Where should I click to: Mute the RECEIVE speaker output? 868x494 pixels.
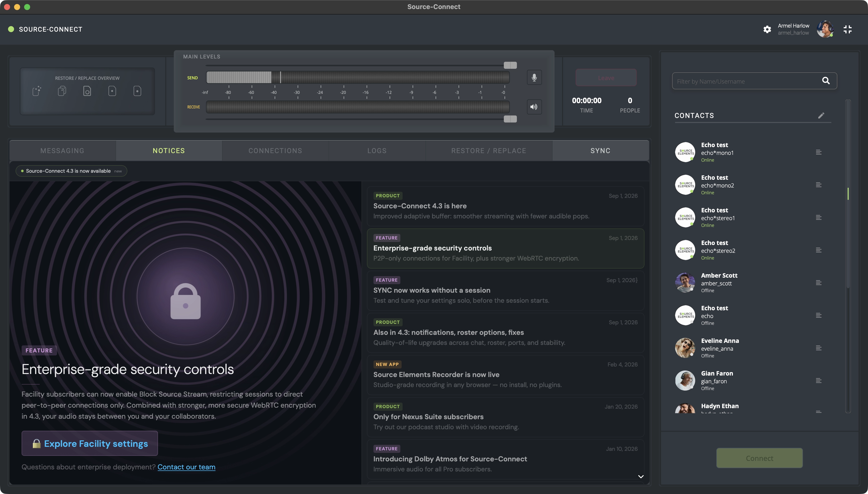tap(534, 107)
